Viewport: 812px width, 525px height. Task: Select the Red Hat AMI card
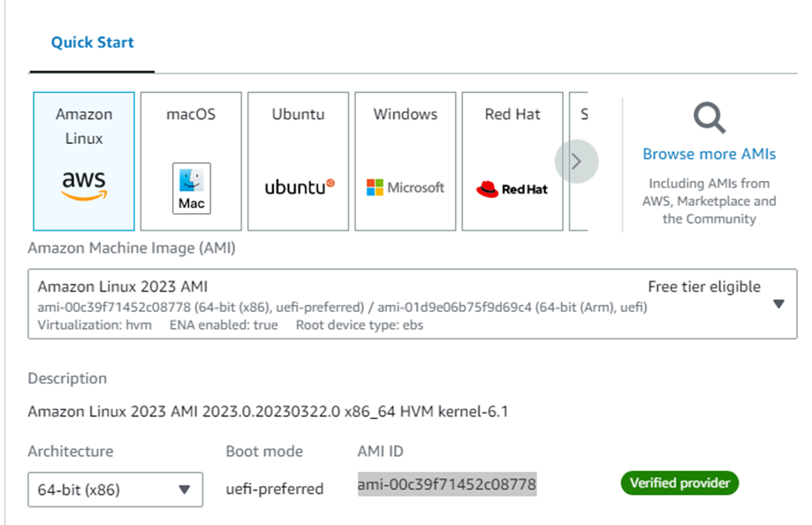point(512,161)
